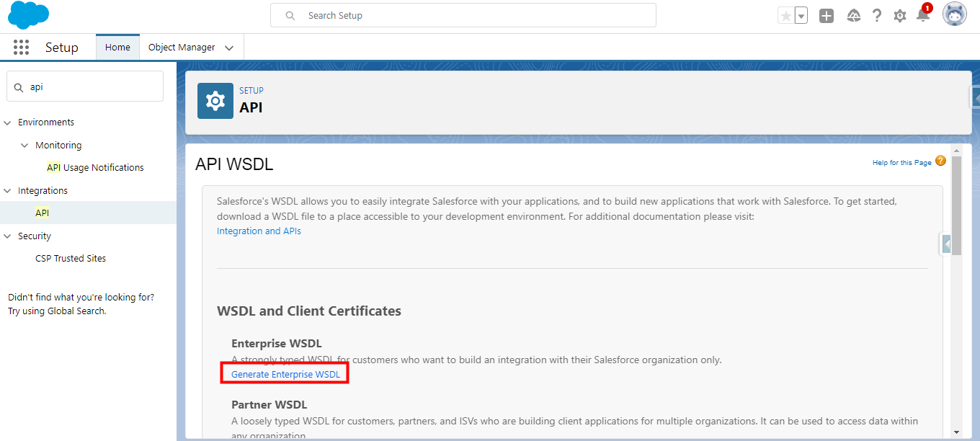
Task: Click the SETUP breadcrumb label
Action: (251, 91)
